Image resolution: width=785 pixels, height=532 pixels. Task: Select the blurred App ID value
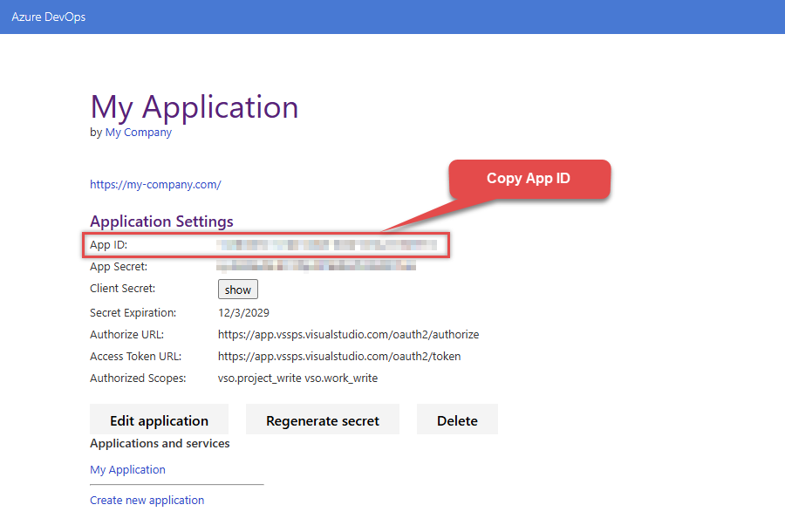click(x=327, y=245)
